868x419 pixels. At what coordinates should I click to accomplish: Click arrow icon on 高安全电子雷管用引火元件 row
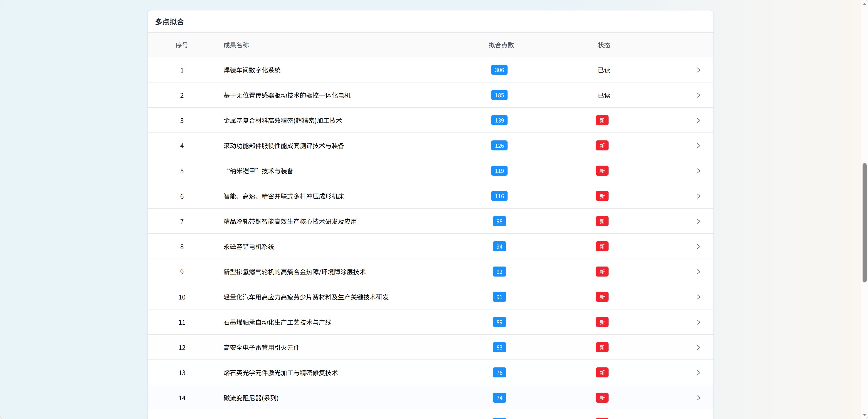coord(698,347)
